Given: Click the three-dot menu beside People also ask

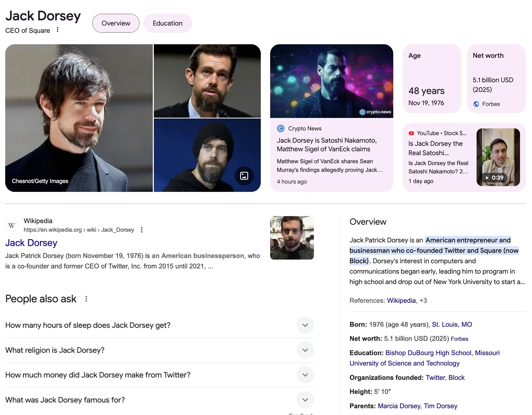Looking at the screenshot, I should click(x=86, y=299).
